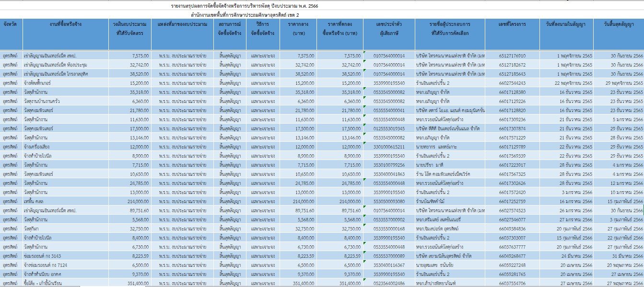Select the จ้างเครื่องเสียง job cell
644x287 pixels.
click(x=65, y=147)
